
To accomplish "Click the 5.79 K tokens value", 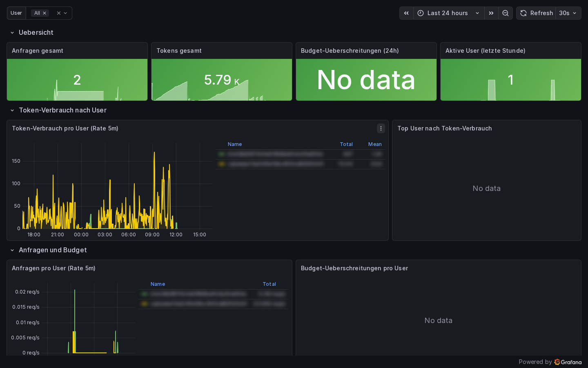I will click(x=222, y=80).
